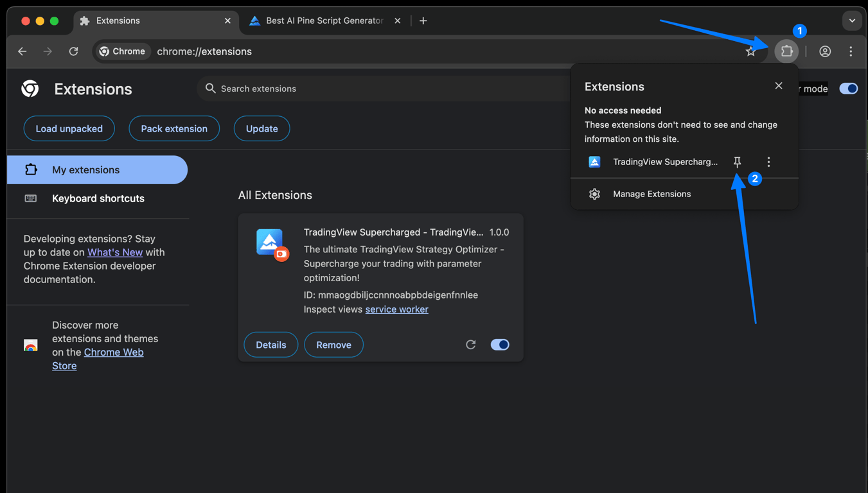Image resolution: width=868 pixels, height=493 pixels.
Task: Click the Pack extension button
Action: (x=174, y=128)
